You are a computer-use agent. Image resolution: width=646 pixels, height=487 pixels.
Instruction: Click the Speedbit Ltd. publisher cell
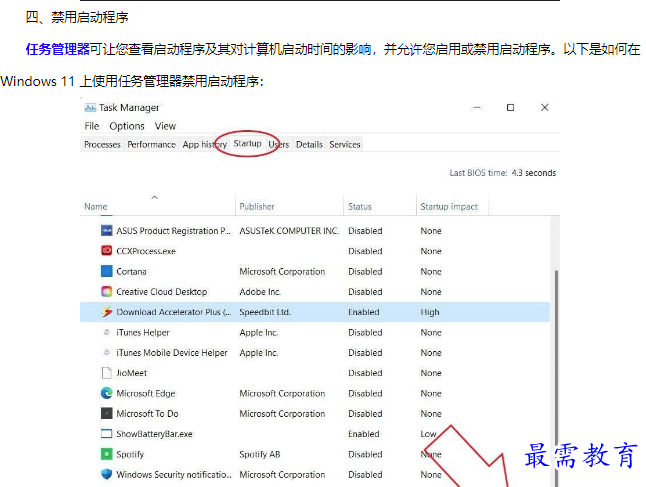(265, 312)
